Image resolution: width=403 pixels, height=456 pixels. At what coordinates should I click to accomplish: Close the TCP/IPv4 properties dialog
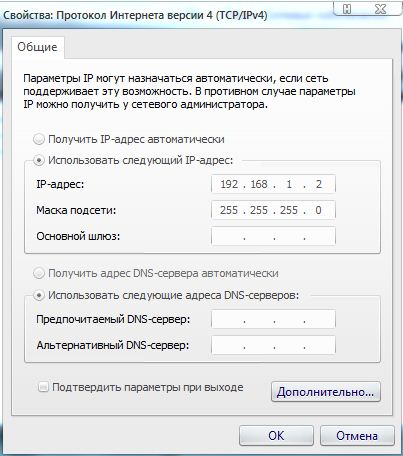click(380, 9)
